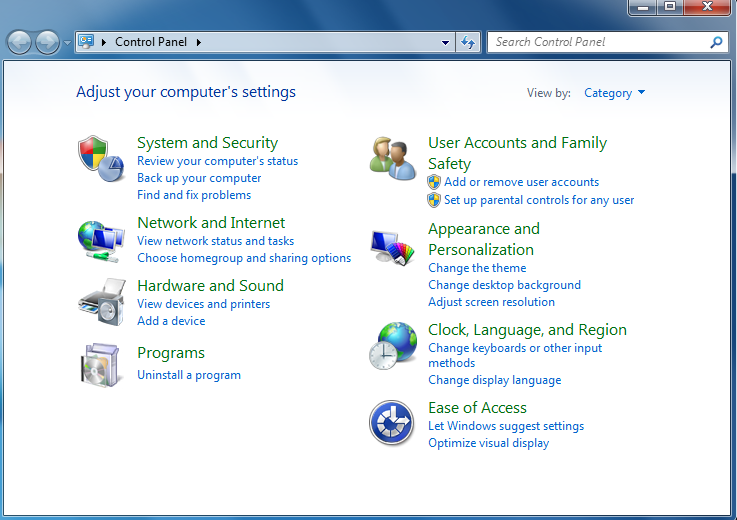Open the Hardware and Sound printer icon
The height and width of the screenshot is (520, 737).
(x=102, y=301)
